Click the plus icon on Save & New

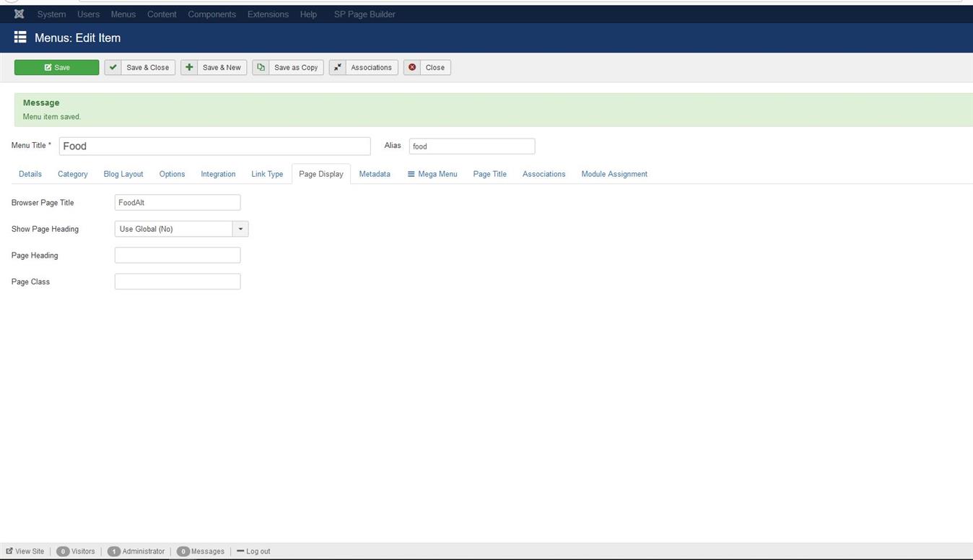click(189, 67)
